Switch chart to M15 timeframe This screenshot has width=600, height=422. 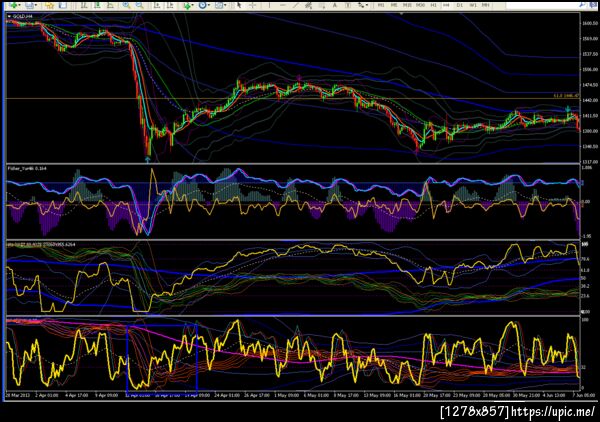coord(407,5)
